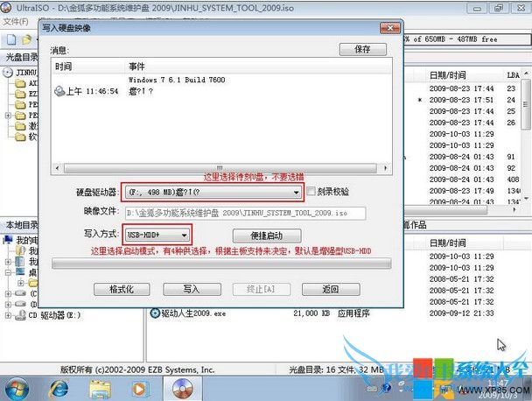Click the 返回 button
The width and height of the screenshot is (532, 401).
coord(331,289)
